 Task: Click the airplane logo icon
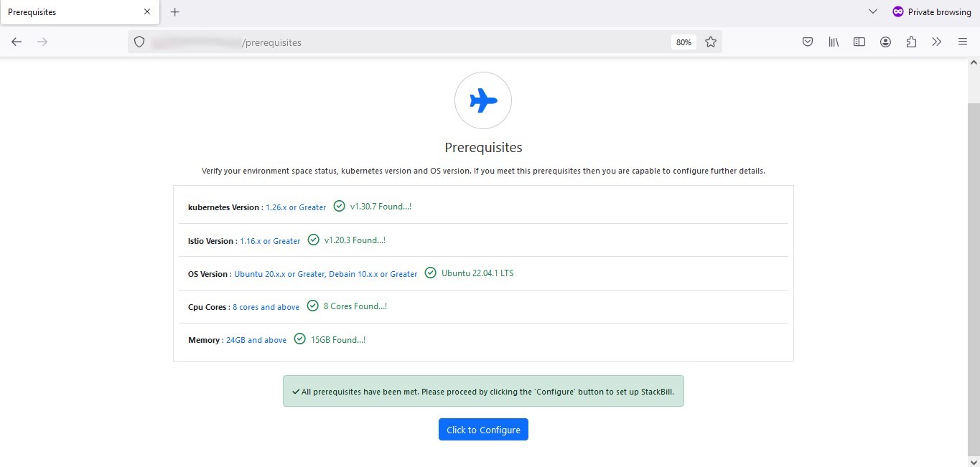click(x=483, y=101)
